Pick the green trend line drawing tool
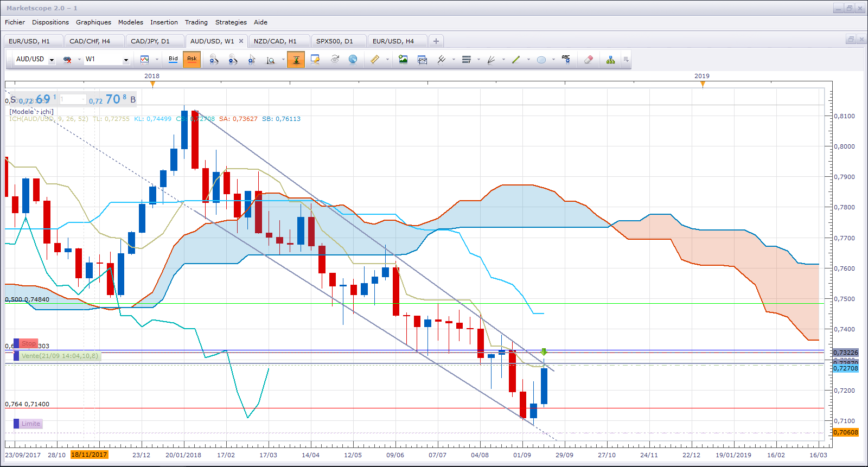Image resolution: width=868 pixels, height=467 pixels. click(516, 60)
